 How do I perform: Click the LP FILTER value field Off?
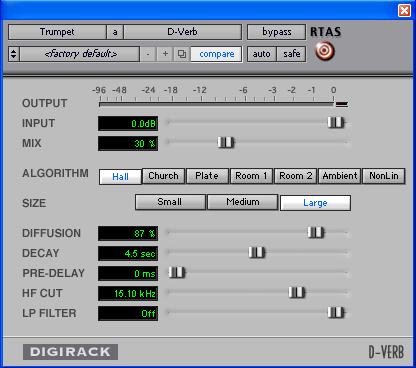pyautogui.click(x=128, y=314)
